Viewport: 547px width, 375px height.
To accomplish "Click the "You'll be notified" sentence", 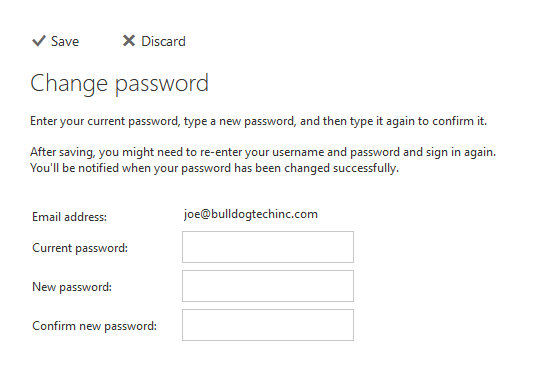I will pyautogui.click(x=215, y=168).
